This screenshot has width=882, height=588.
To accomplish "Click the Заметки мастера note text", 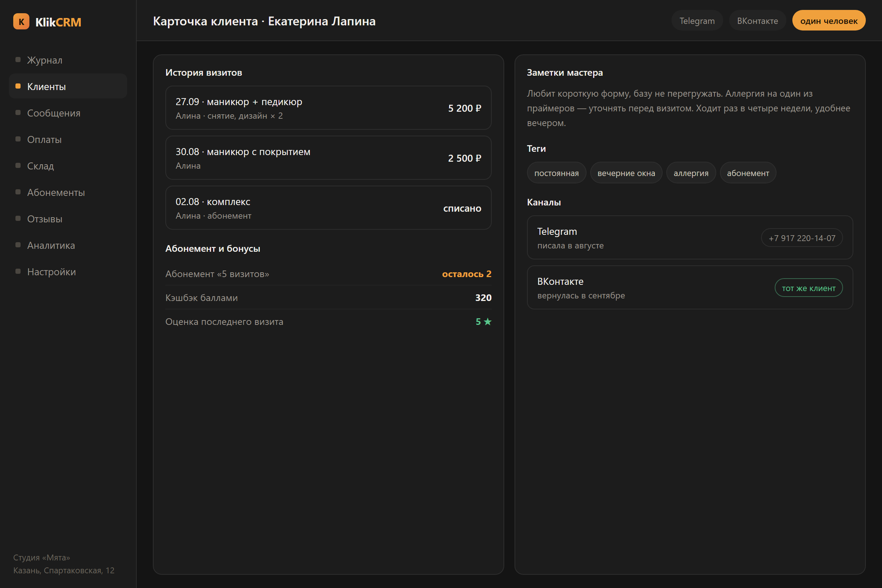I will coord(688,108).
